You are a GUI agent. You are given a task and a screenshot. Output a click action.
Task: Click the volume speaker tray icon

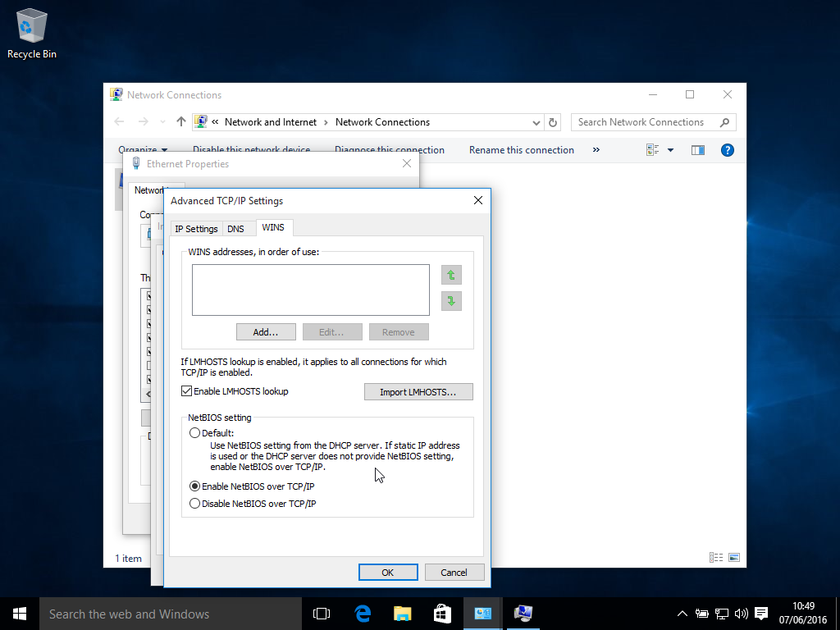click(742, 614)
